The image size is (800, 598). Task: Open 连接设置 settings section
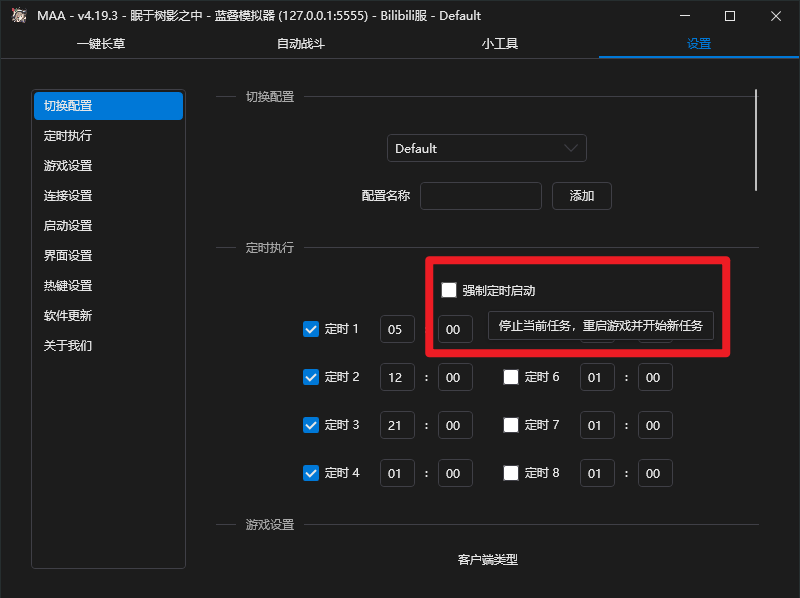(x=68, y=195)
